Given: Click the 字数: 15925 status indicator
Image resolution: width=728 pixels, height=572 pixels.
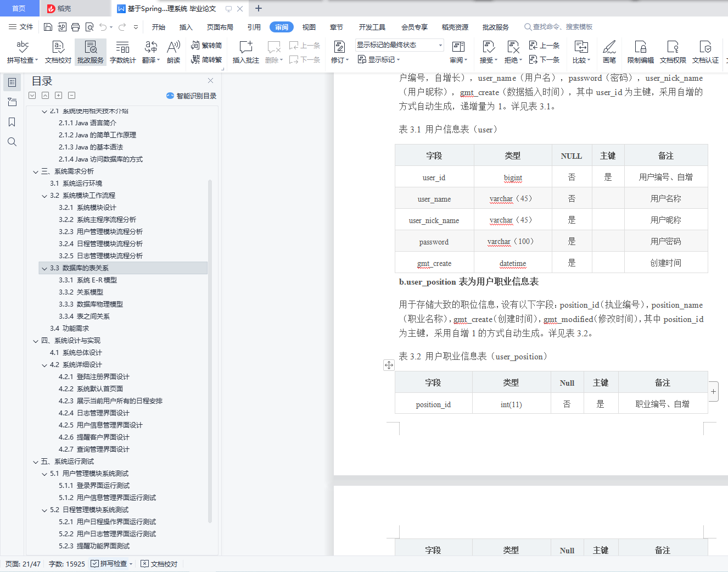Looking at the screenshot, I should point(67,564).
